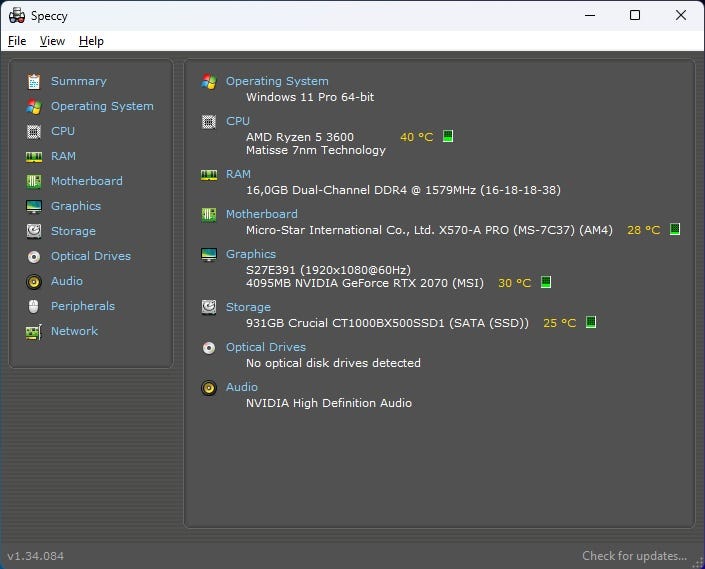Click the CPU chip icon in main panel
The width and height of the screenshot is (705, 569).
(x=209, y=121)
